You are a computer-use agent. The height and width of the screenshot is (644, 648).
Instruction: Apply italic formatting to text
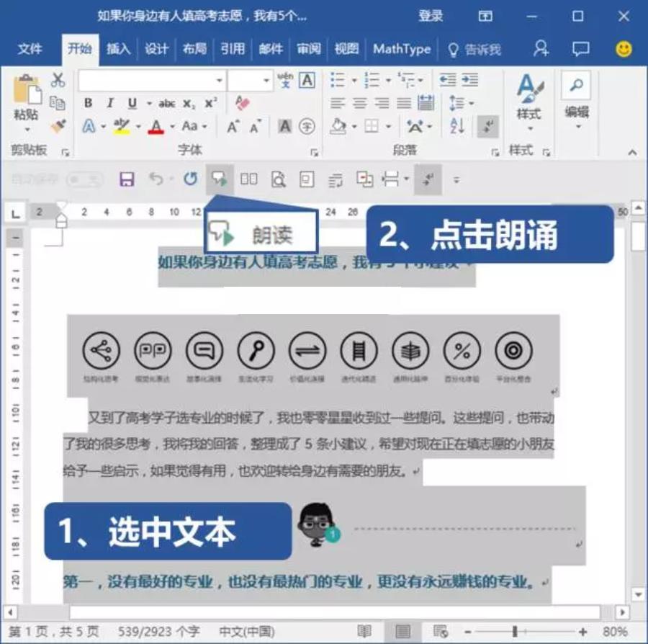[111, 102]
